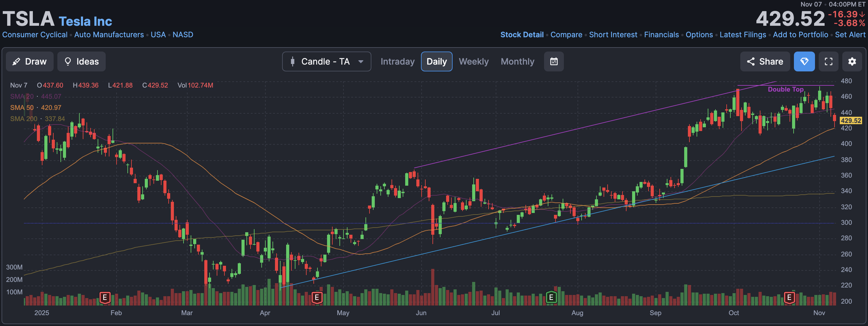Image resolution: width=868 pixels, height=326 pixels.
Task: Open the Financials link
Action: [661, 35]
